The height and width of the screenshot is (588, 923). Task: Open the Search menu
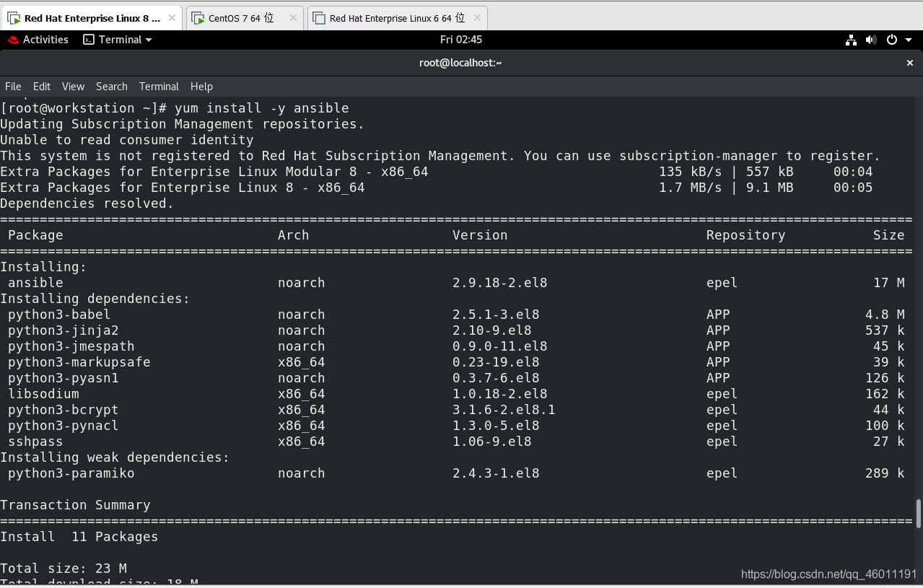point(111,87)
